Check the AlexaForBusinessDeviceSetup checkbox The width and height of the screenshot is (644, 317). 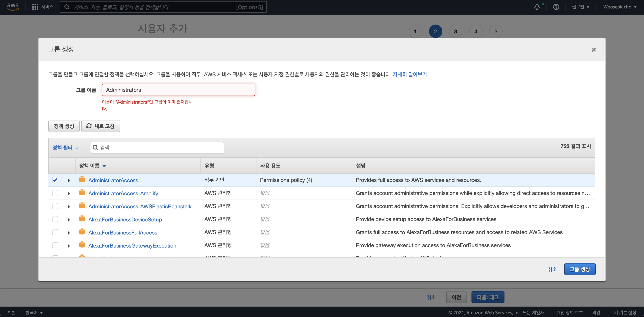[x=55, y=219]
